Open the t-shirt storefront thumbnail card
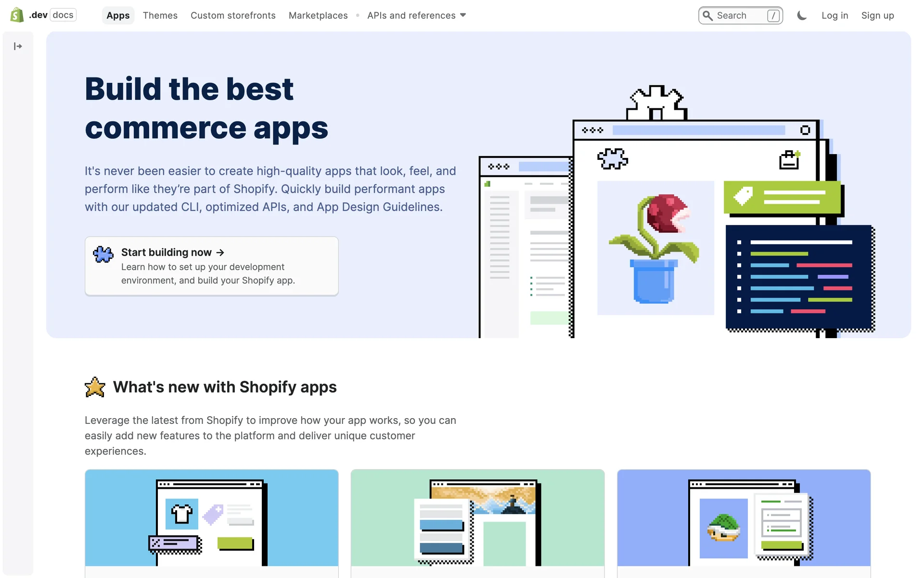The width and height of the screenshot is (924, 578). click(x=212, y=518)
